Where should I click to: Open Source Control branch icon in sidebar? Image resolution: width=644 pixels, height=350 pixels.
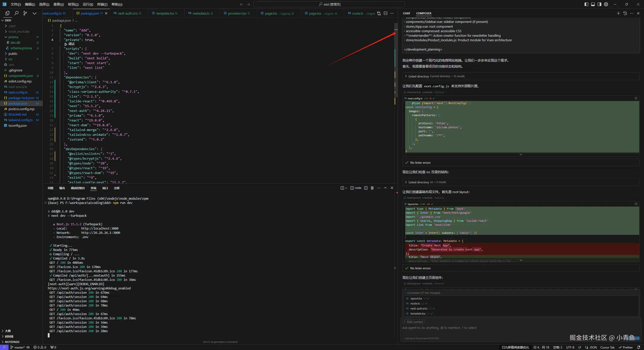[x=25, y=13]
